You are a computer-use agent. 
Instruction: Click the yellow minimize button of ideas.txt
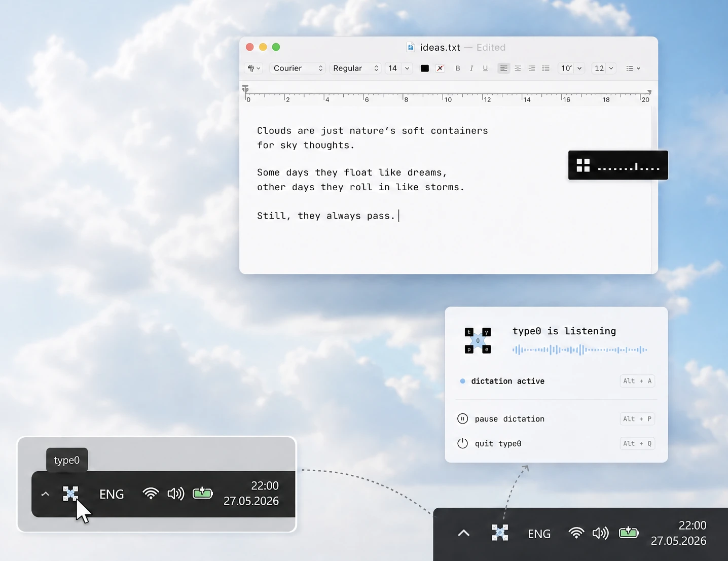coord(263,47)
